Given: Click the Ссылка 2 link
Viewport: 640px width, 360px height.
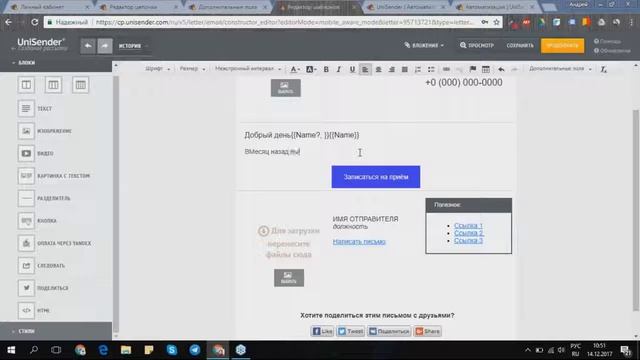Looking at the screenshot, I should (x=469, y=233).
